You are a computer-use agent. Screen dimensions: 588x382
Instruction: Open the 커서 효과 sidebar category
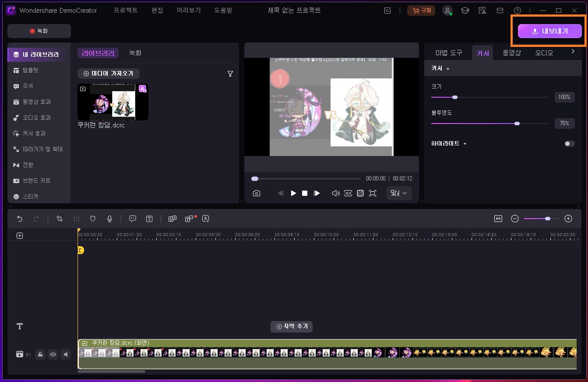pyautogui.click(x=39, y=133)
